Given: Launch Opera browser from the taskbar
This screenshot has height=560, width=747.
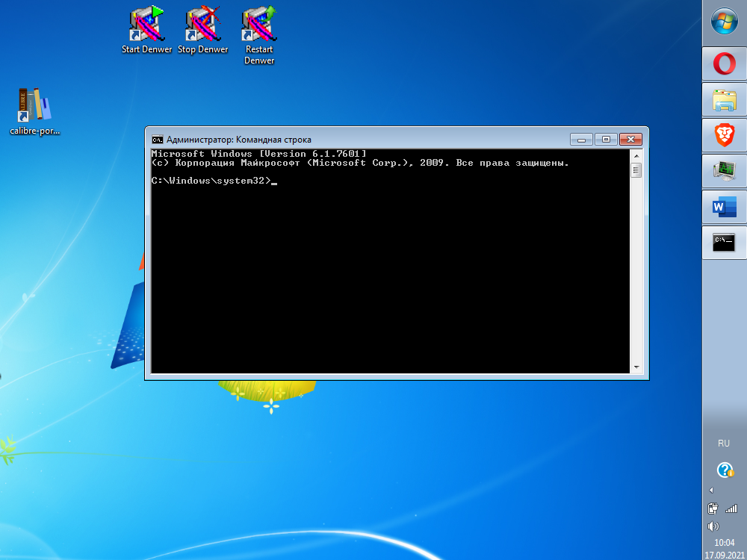Looking at the screenshot, I should (724, 64).
